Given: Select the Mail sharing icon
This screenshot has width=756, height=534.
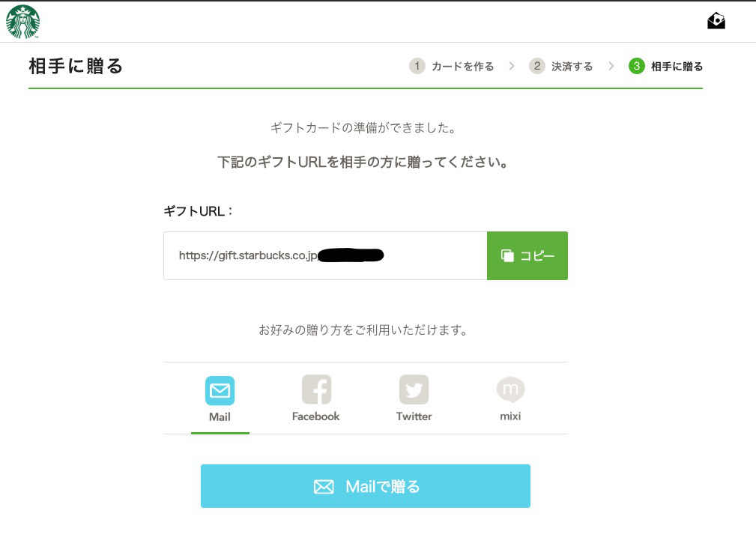Looking at the screenshot, I should (x=220, y=390).
